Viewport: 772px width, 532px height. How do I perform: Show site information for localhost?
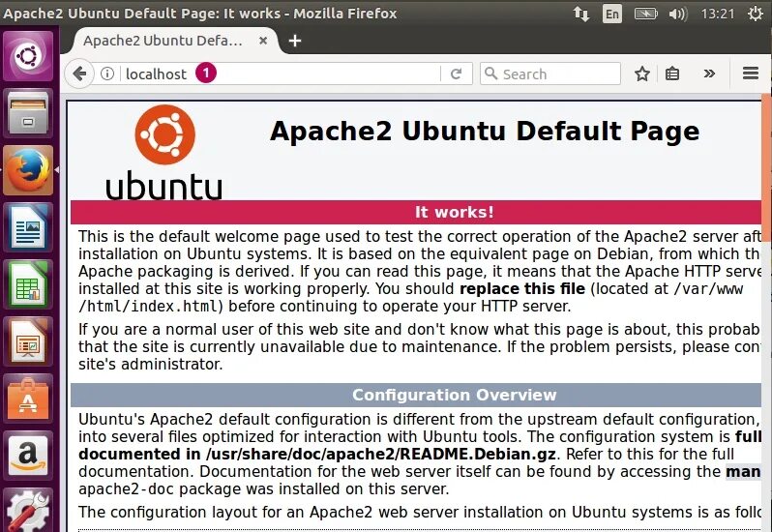pos(106,74)
